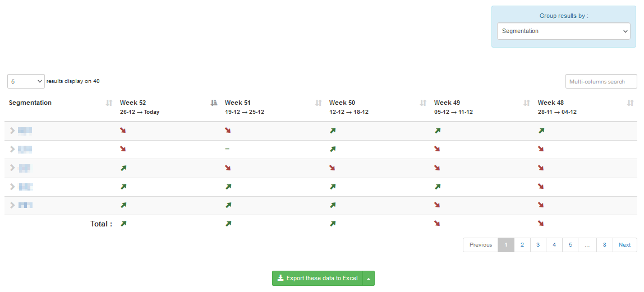
Task: Sort the Week 48 column
Action: point(631,103)
